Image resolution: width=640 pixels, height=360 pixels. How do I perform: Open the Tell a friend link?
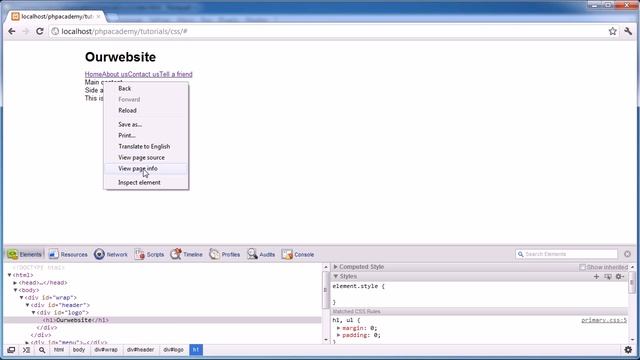point(176,74)
